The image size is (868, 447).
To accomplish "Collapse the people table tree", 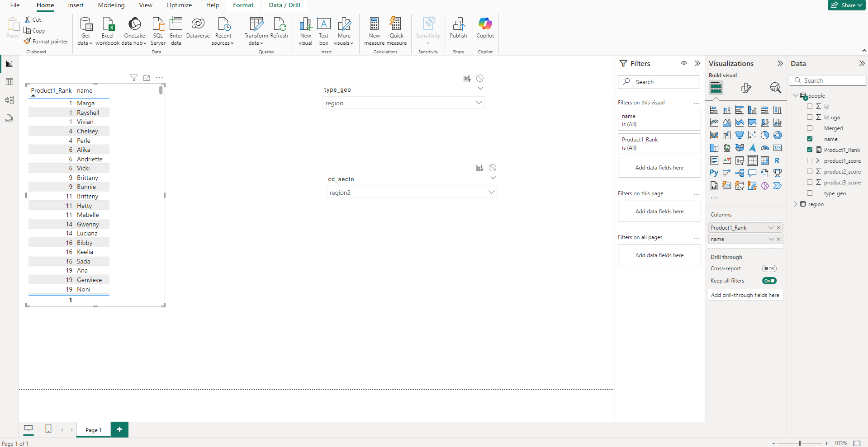I will pyautogui.click(x=796, y=96).
